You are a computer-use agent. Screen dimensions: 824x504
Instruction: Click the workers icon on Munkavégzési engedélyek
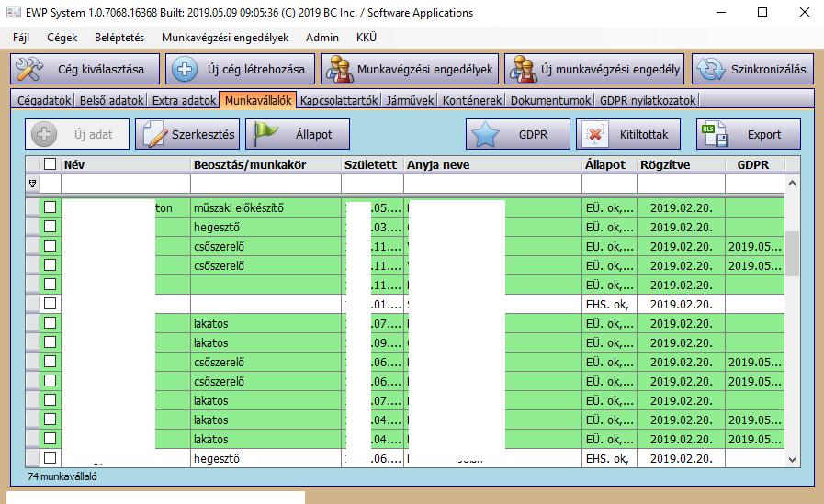[340, 69]
